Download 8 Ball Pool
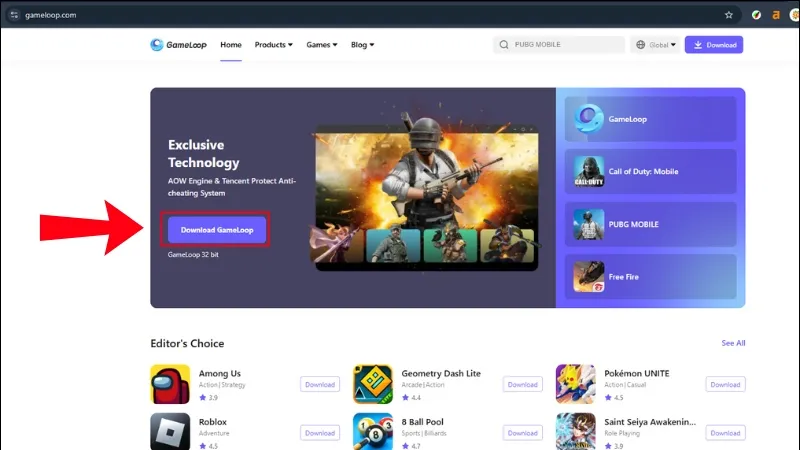This screenshot has height=450, width=800. pos(522,433)
